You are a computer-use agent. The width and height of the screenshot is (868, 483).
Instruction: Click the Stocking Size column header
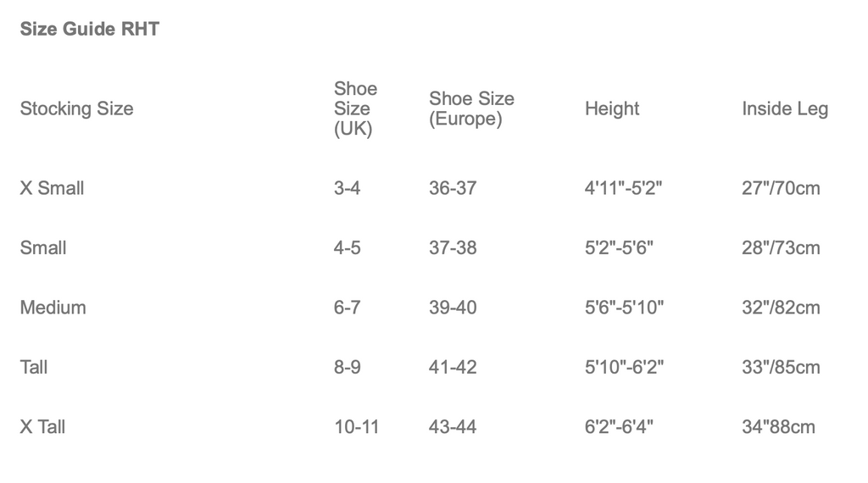(76, 108)
